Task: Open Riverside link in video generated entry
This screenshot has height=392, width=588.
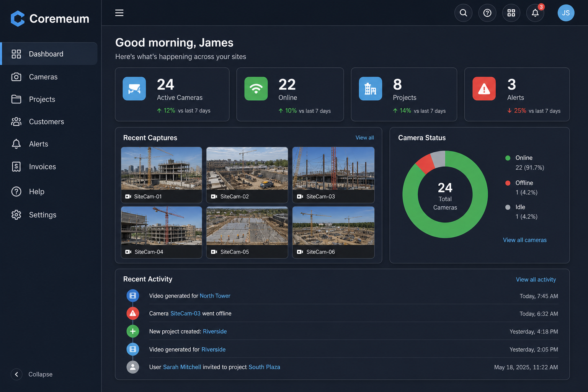Action: (213, 350)
